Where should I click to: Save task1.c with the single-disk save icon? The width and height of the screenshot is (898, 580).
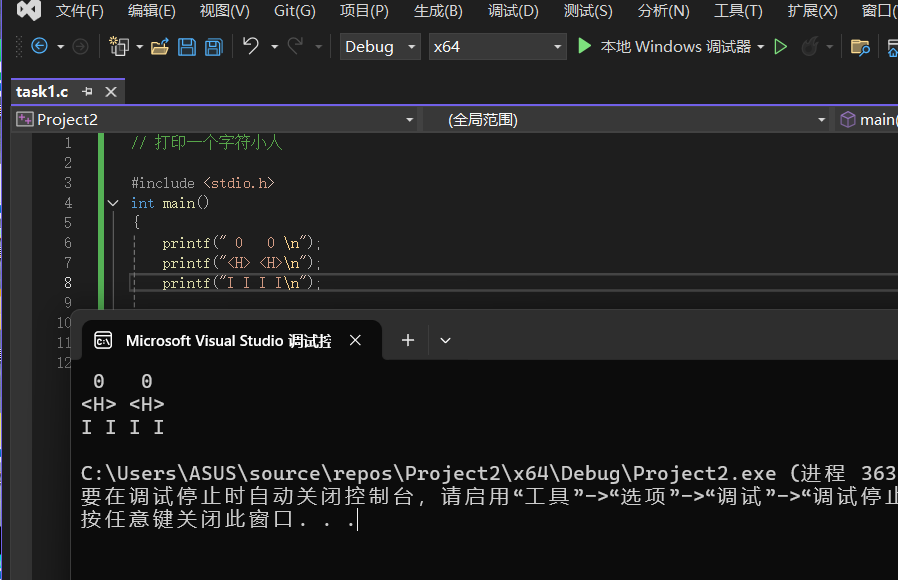pos(187,47)
